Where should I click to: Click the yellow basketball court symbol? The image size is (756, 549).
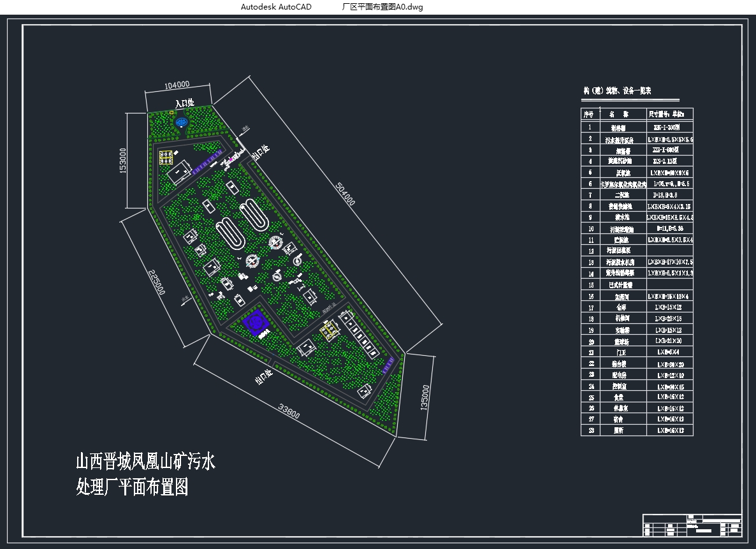[x=330, y=330]
